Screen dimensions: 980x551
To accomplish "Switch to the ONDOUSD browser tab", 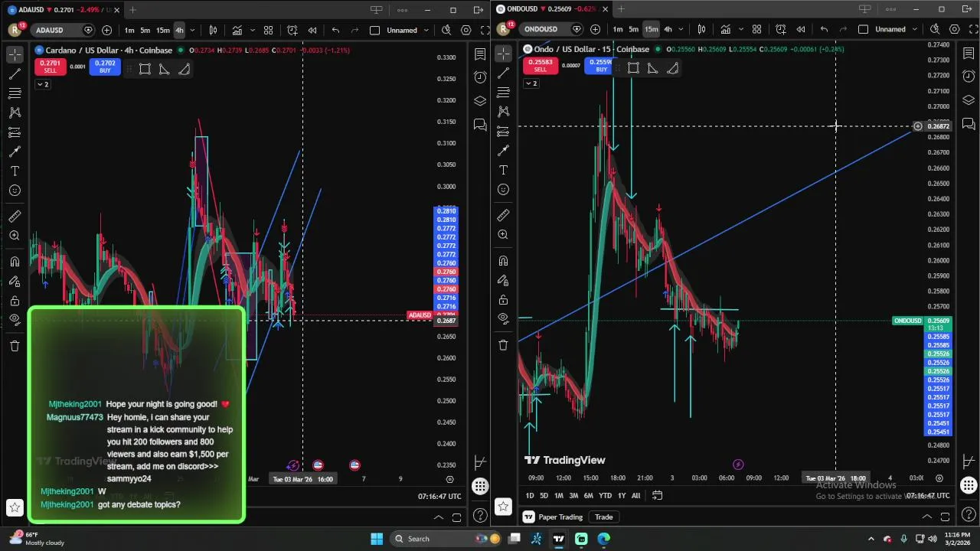I will [x=551, y=9].
